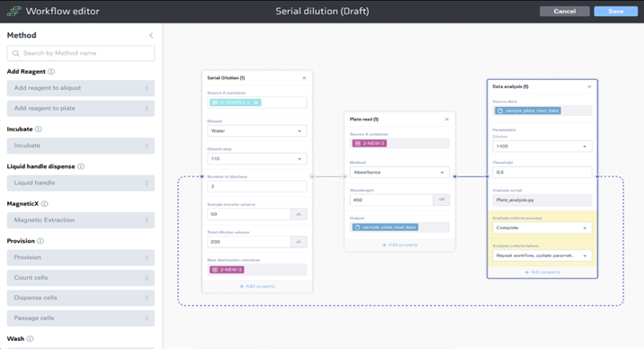The height and width of the screenshot is (349, 644).
Task: Click the Save button
Action: [x=615, y=11]
